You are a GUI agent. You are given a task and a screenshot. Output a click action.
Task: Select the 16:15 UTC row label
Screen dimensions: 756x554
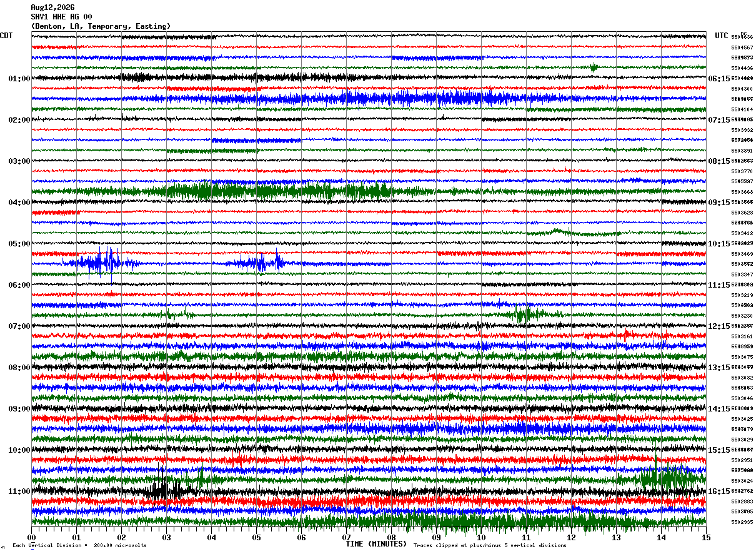point(719,491)
